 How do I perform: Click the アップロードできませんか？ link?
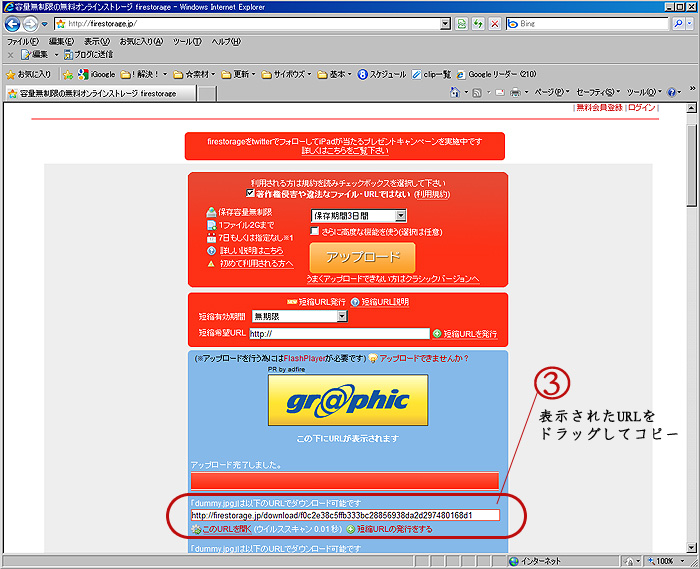click(424, 358)
